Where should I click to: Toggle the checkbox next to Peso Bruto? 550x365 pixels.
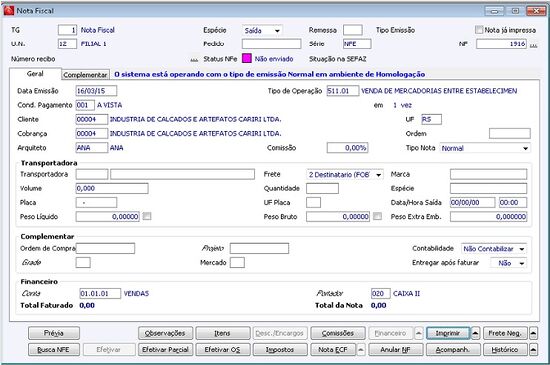click(x=377, y=216)
